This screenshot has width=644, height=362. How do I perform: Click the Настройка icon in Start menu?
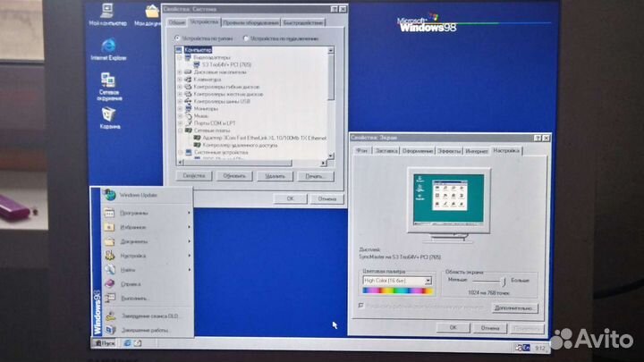click(x=109, y=256)
